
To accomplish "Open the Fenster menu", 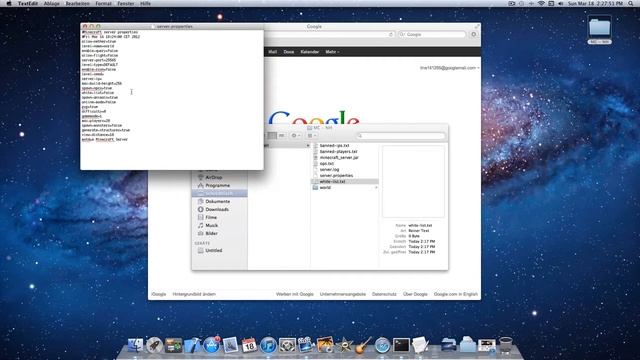I will 126,3.
